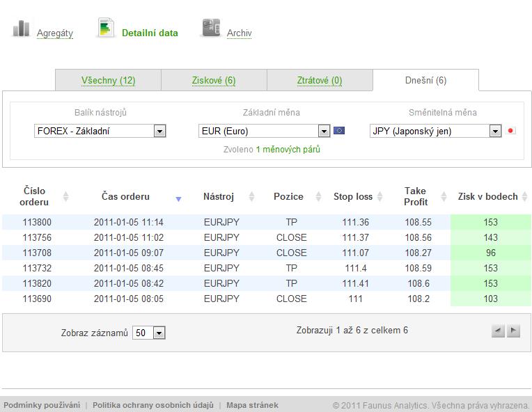Screen dimensions: 532x412
Task: Click take profit value 108.2
Action: pos(418,299)
